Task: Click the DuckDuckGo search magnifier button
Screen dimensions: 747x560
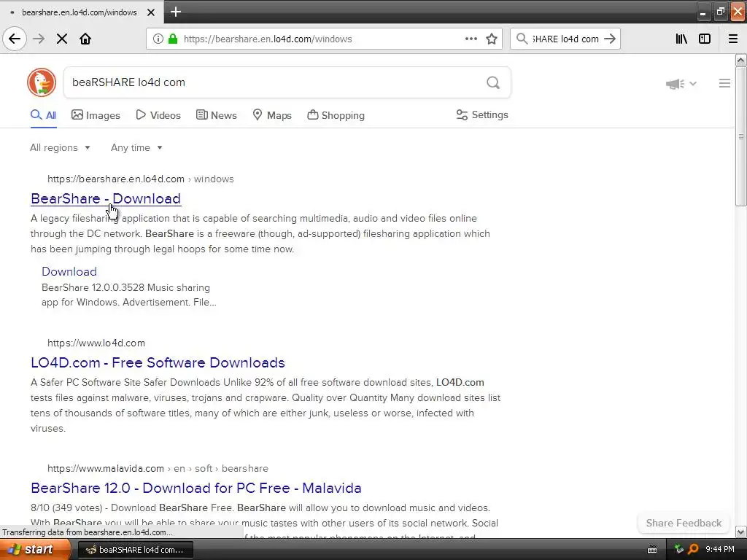Action: [x=493, y=83]
